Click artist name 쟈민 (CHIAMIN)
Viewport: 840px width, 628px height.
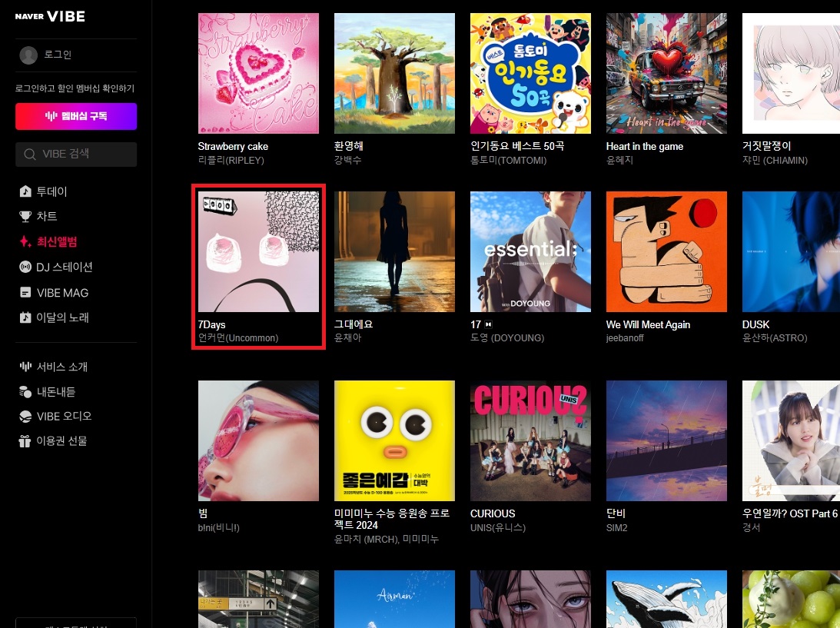(775, 160)
